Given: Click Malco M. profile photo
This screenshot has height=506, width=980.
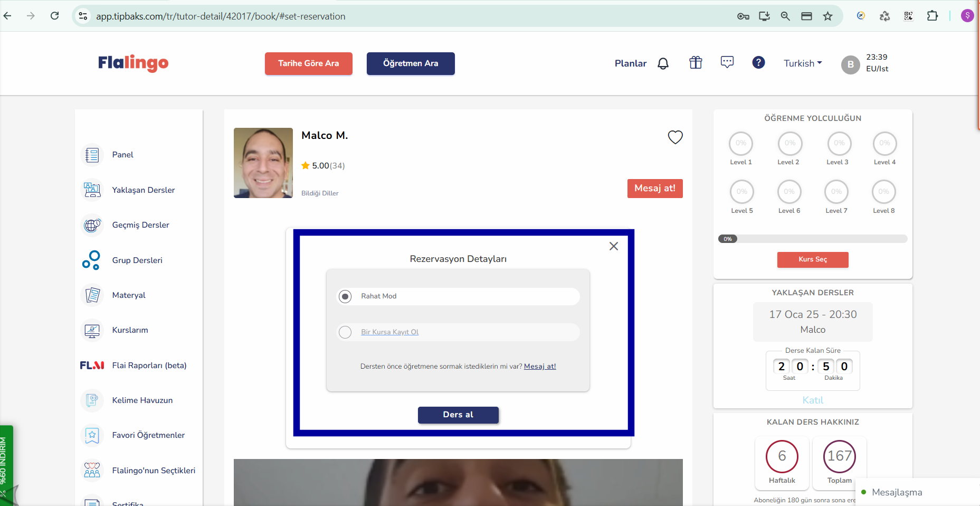Looking at the screenshot, I should [x=263, y=163].
